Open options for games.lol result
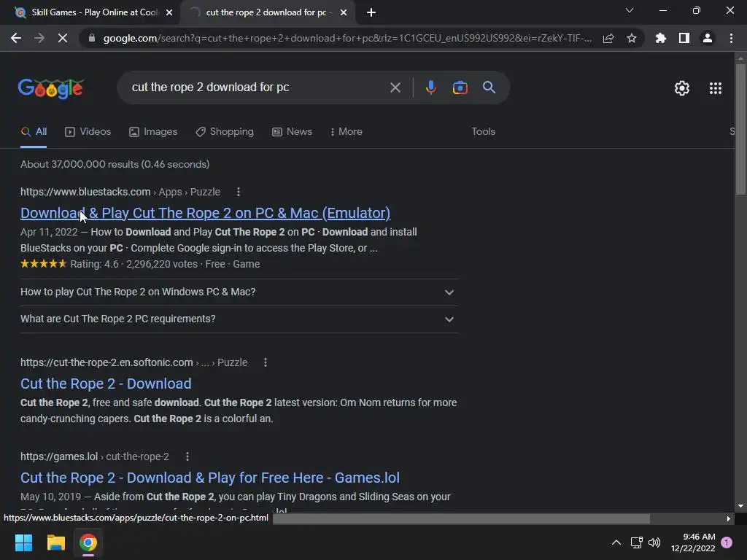 coord(187,456)
